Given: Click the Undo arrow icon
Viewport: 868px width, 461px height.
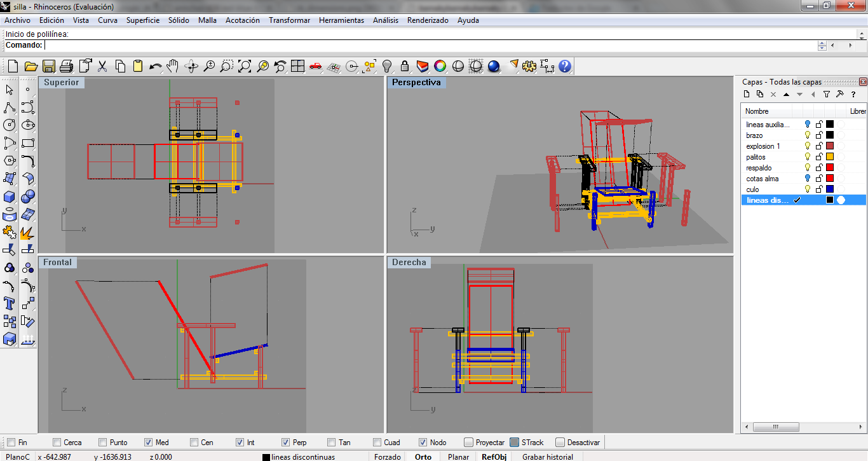Looking at the screenshot, I should (x=156, y=66).
